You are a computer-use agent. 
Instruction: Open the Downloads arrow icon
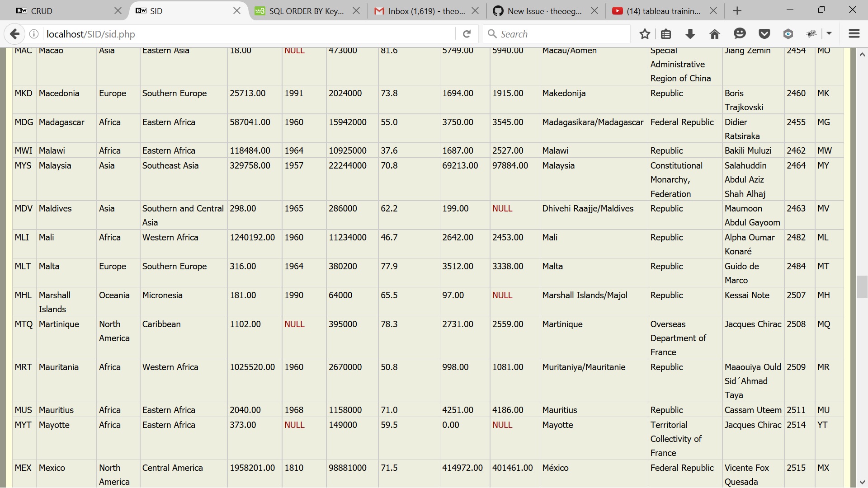(x=690, y=34)
